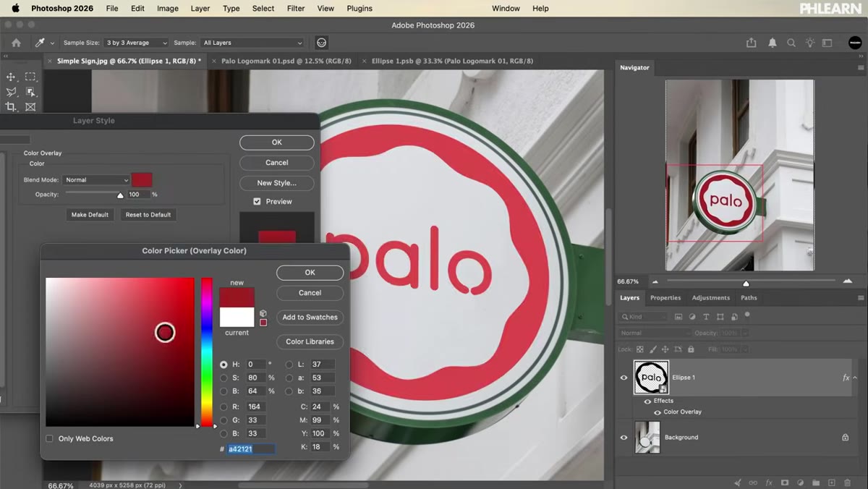Toggle all Effects visibility on Ellipse 1
The image size is (868, 489).
pos(647,401)
